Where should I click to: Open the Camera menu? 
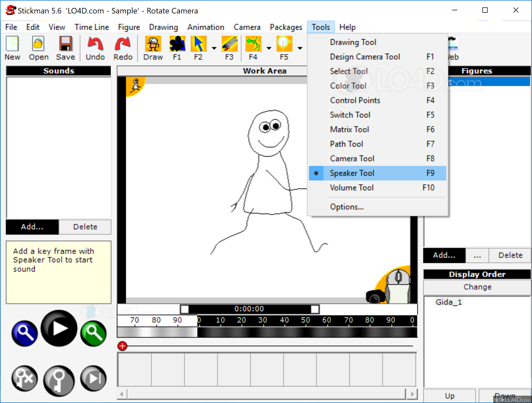(x=247, y=27)
